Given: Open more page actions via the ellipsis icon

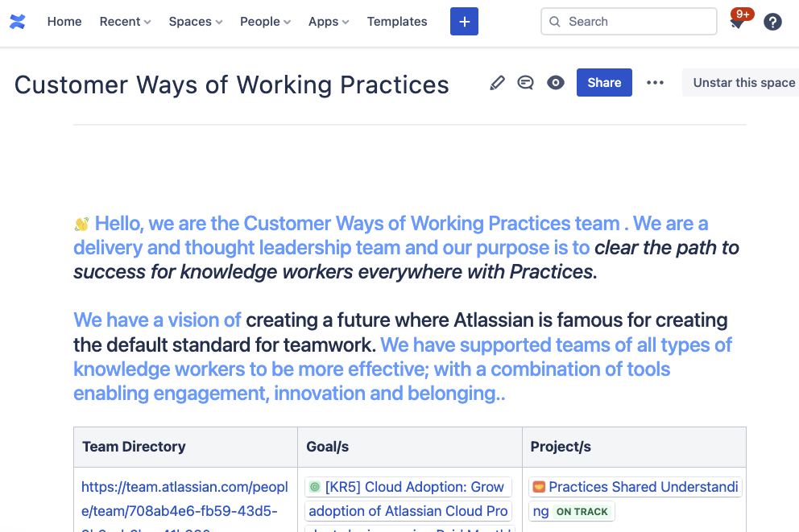Looking at the screenshot, I should click(655, 82).
